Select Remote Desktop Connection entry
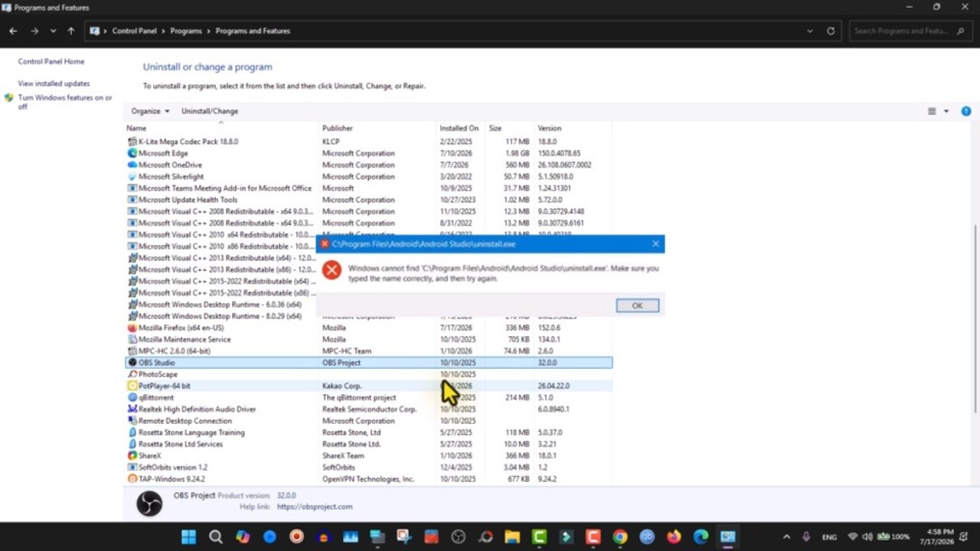Image resolution: width=980 pixels, height=551 pixels. (x=368, y=420)
